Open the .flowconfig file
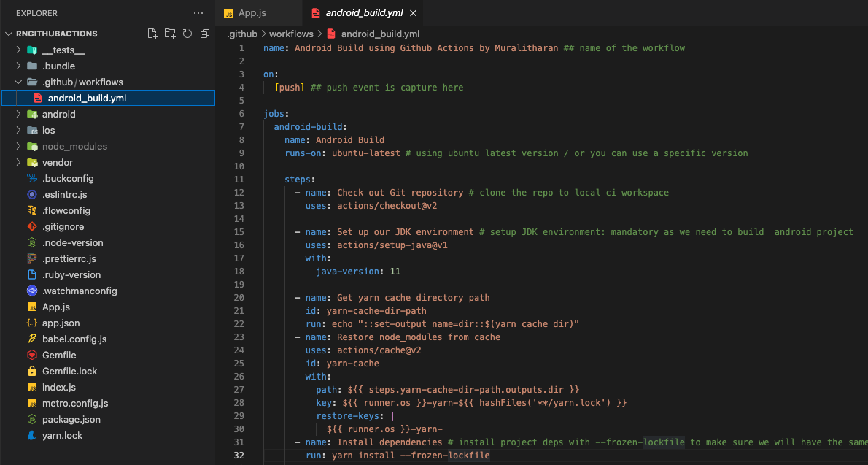Screen dimensions: 868x465 [109, 211]
